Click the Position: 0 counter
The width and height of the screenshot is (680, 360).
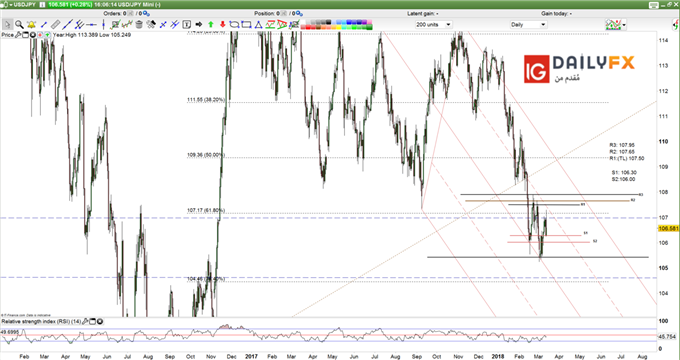pos(266,13)
